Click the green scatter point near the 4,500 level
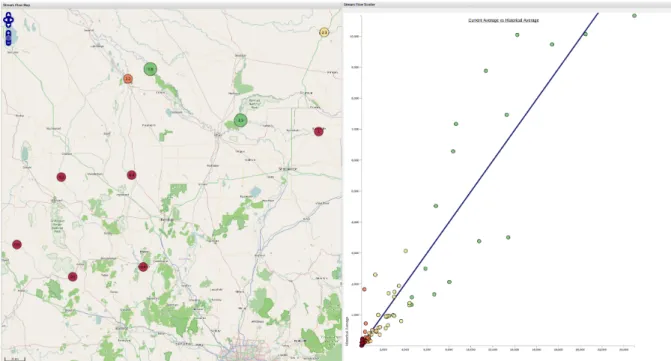 click(x=436, y=206)
